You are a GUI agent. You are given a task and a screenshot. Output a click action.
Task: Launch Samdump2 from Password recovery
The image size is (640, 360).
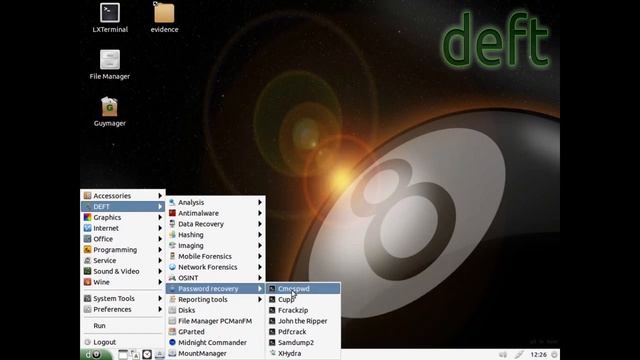click(x=303, y=342)
